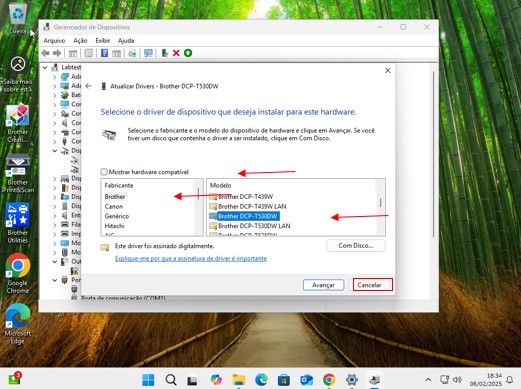521x389 pixels.
Task: Open File Explorer from the taskbar
Action: click(x=239, y=380)
